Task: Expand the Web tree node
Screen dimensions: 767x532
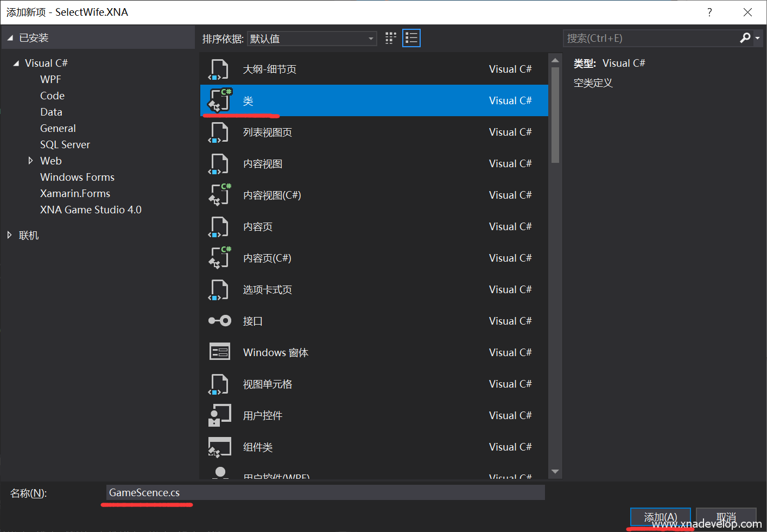Action: coord(30,161)
